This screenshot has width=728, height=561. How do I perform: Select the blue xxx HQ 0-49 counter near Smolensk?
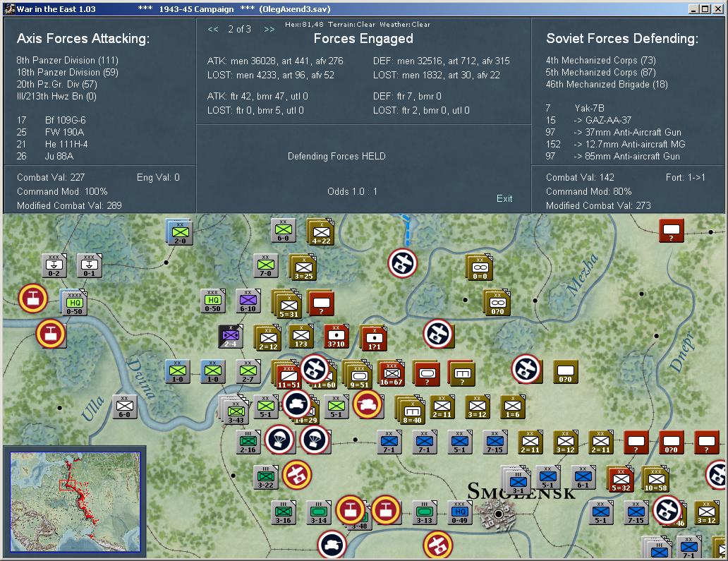(460, 512)
